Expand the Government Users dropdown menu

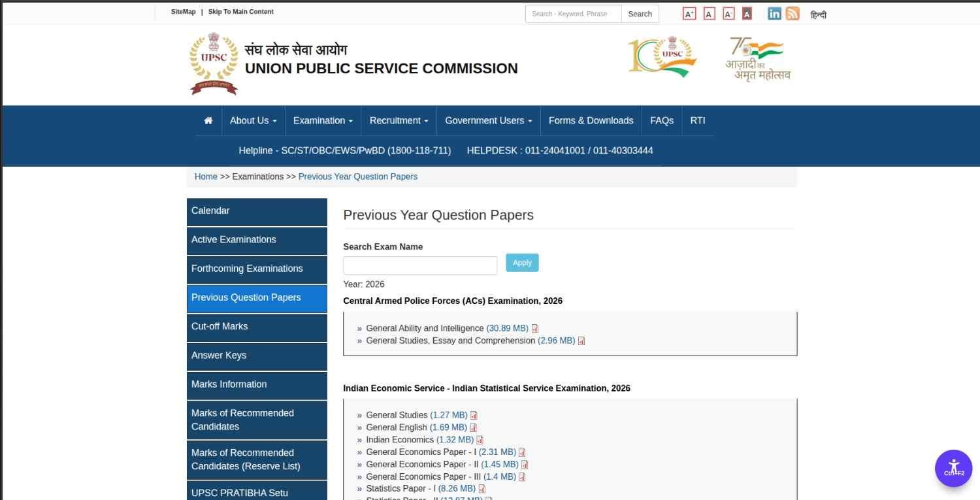489,121
